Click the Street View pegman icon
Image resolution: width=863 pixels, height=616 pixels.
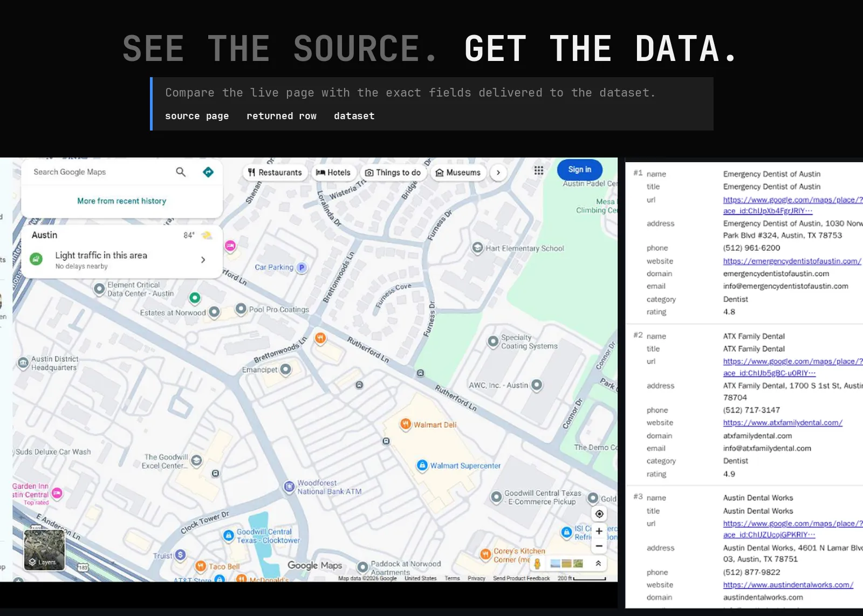point(537,564)
